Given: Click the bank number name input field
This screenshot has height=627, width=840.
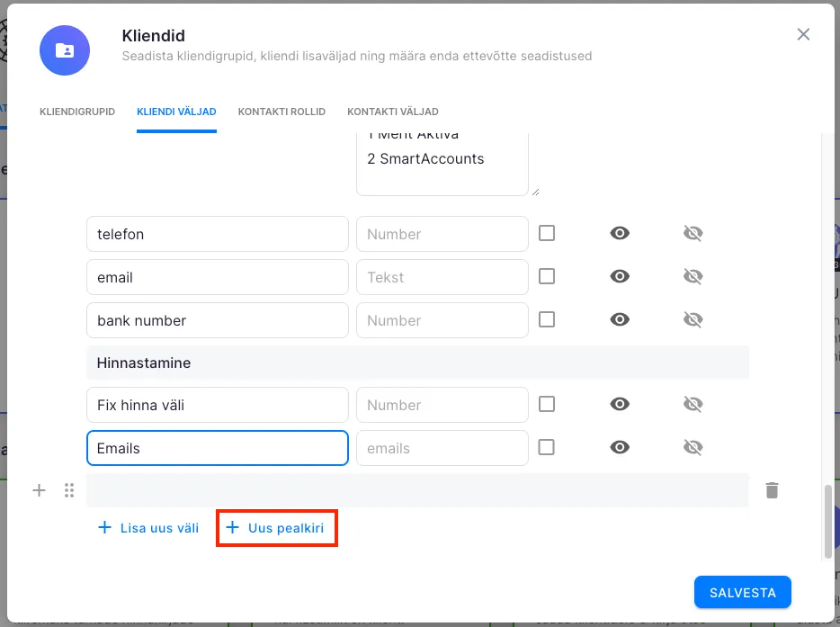Looking at the screenshot, I should point(217,320).
